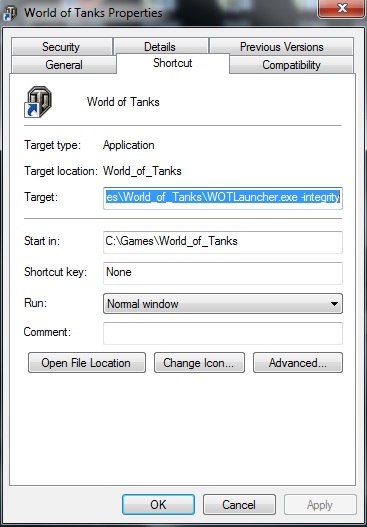Click the Cancel button
The image size is (367, 527).
[x=239, y=504]
